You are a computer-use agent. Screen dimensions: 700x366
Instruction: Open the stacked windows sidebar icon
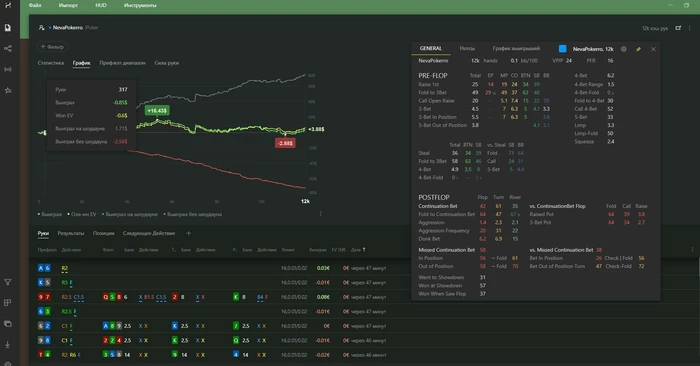[x=8, y=324]
